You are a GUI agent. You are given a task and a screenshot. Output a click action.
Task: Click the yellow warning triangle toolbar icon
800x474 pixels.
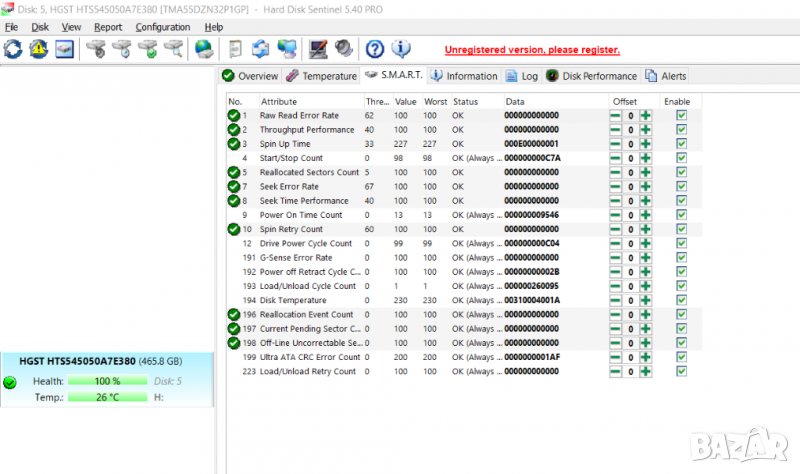click(x=38, y=49)
